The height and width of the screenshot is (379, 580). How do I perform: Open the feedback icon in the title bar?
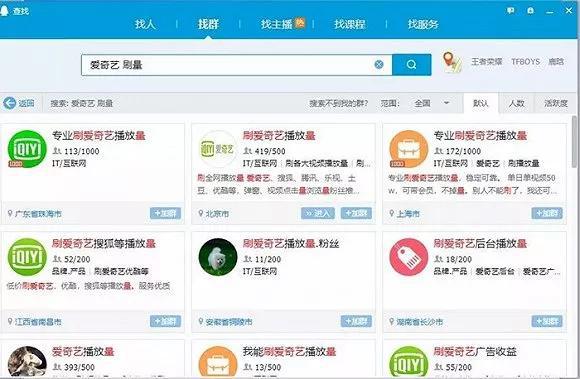(510, 11)
